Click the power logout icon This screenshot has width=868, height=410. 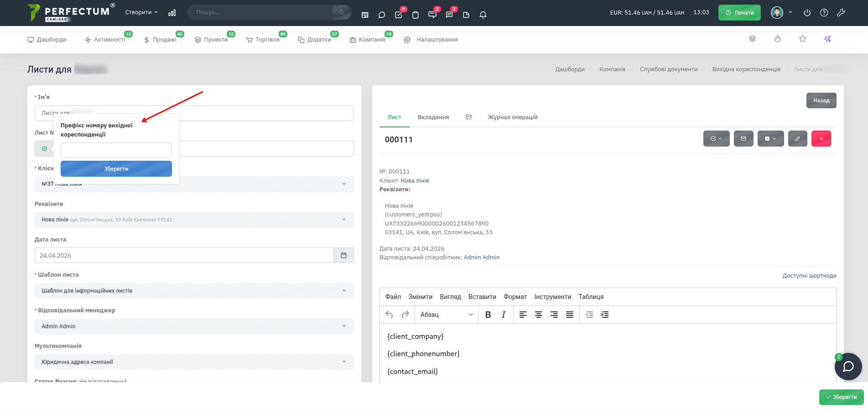click(x=807, y=13)
